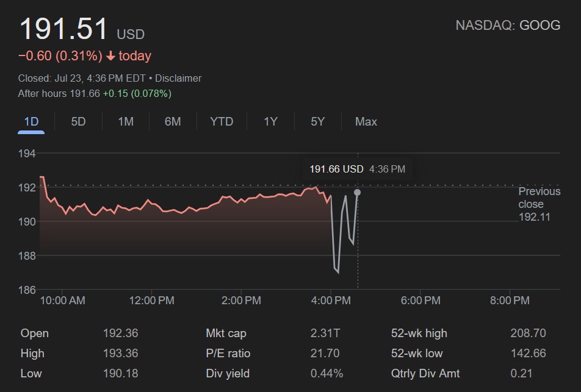
Task: Open the 5Y time range
Action: click(317, 121)
